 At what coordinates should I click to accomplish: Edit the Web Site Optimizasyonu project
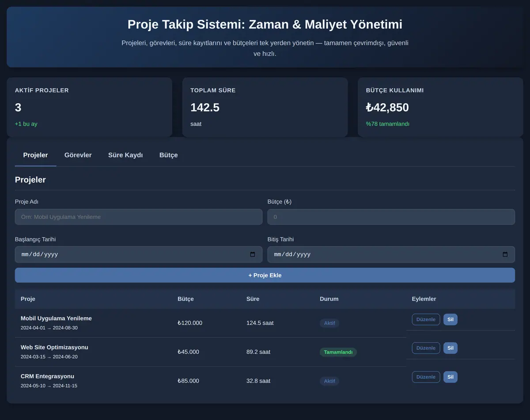(x=426, y=348)
